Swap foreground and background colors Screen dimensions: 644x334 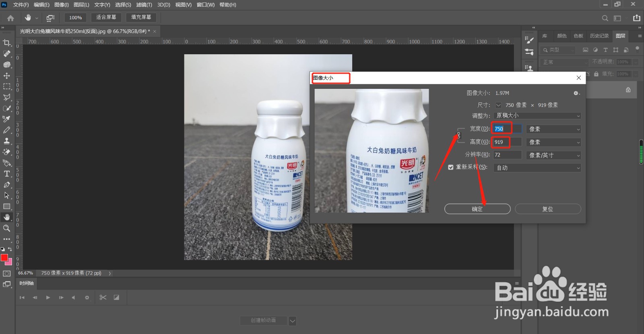[x=10, y=249]
